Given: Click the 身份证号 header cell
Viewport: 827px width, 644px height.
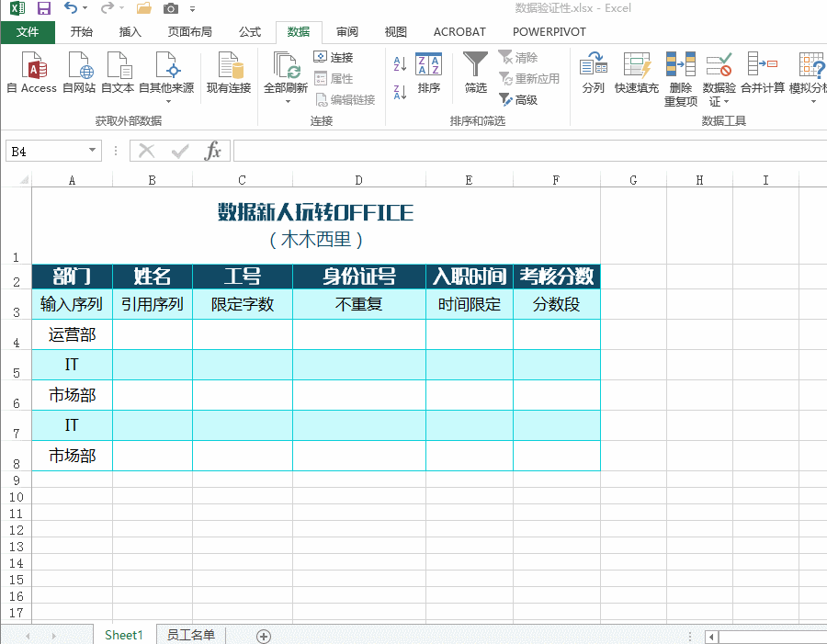Looking at the screenshot, I should click(x=358, y=277).
